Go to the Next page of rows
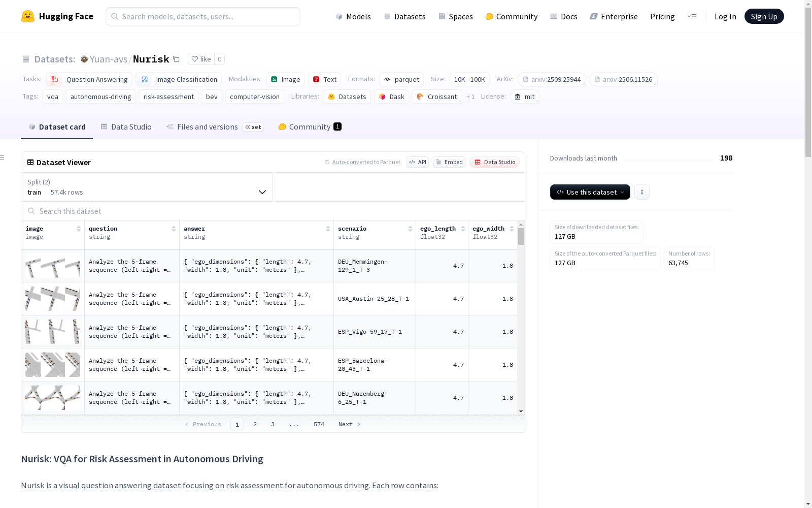This screenshot has height=508, width=812. [350, 424]
